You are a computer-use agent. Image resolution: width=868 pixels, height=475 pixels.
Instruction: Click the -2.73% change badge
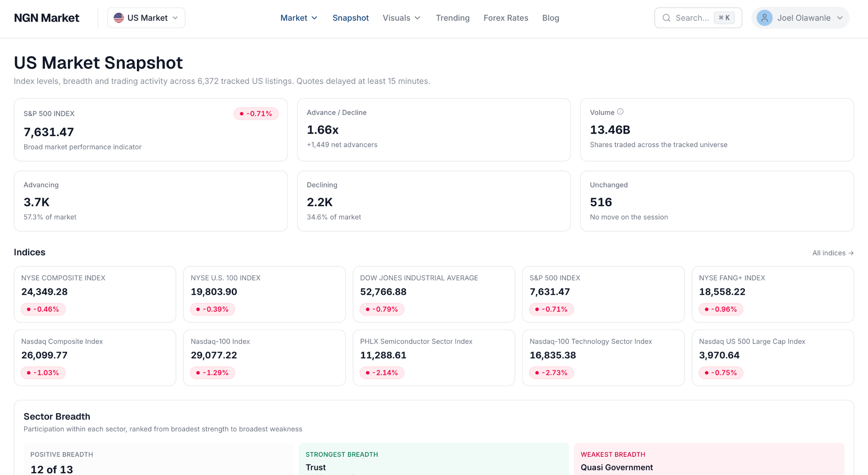coord(551,373)
